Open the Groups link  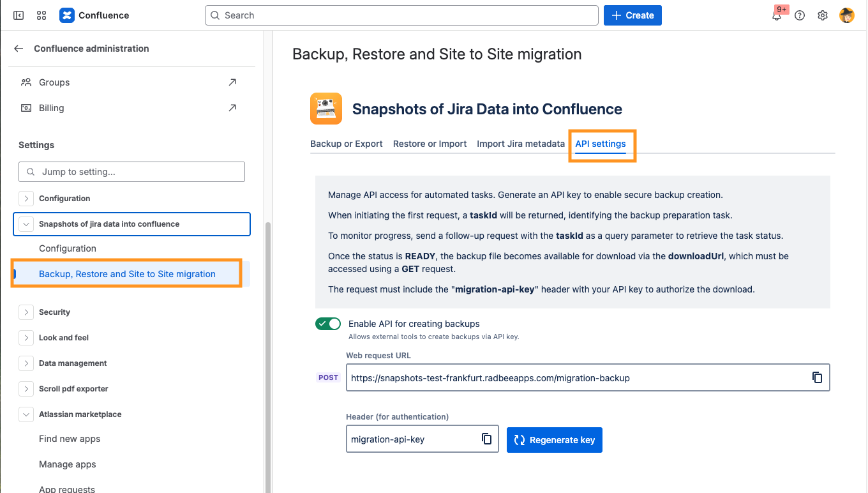click(x=54, y=82)
